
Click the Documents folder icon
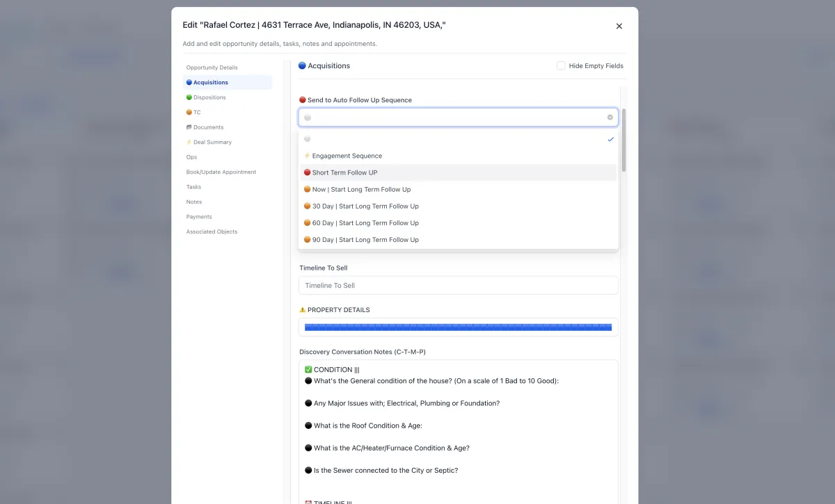[189, 127]
